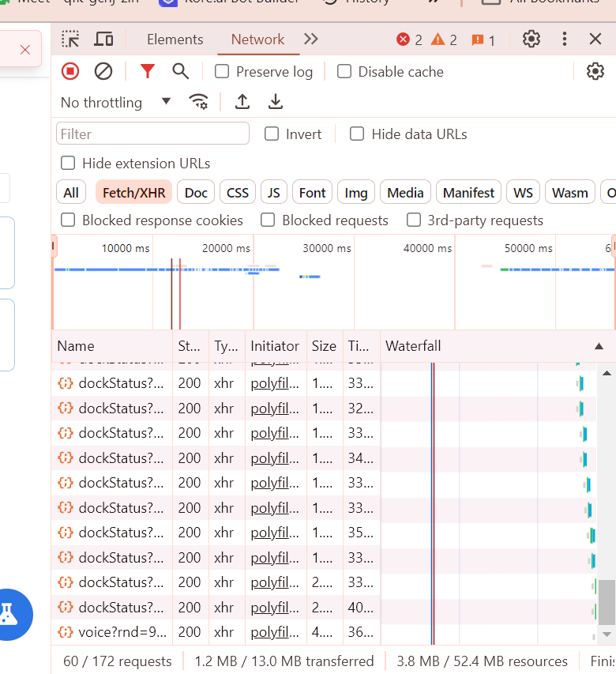Click the 30000 ms mark in timeline overview
The image size is (616, 674).
tap(327, 248)
